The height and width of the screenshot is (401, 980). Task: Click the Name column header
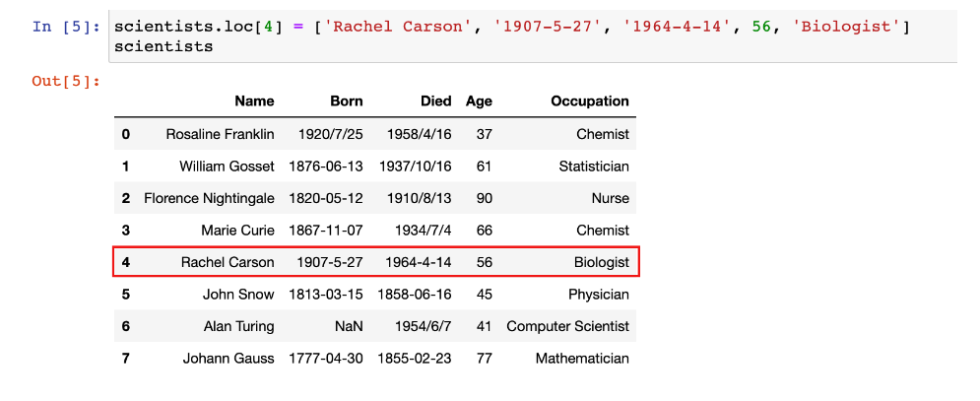pos(254,100)
